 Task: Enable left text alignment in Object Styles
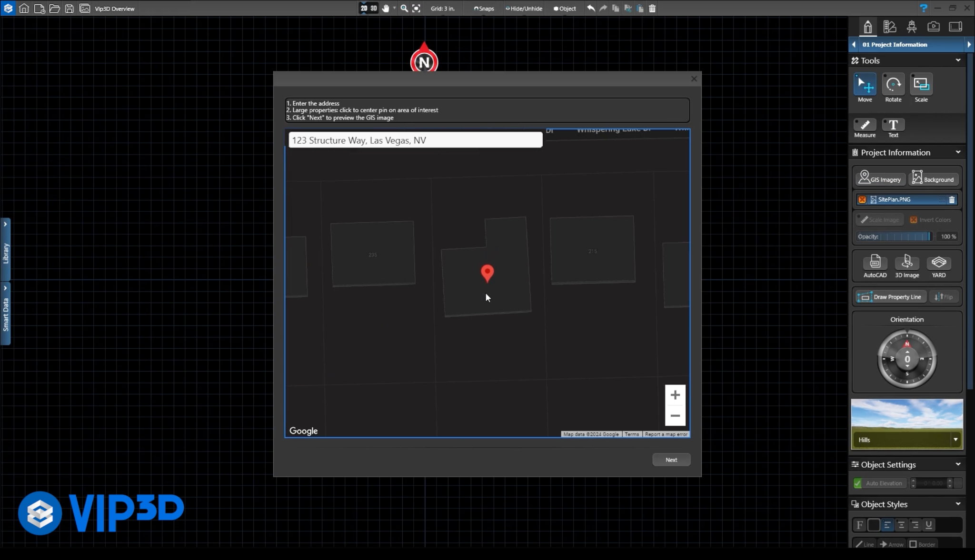[887, 525]
